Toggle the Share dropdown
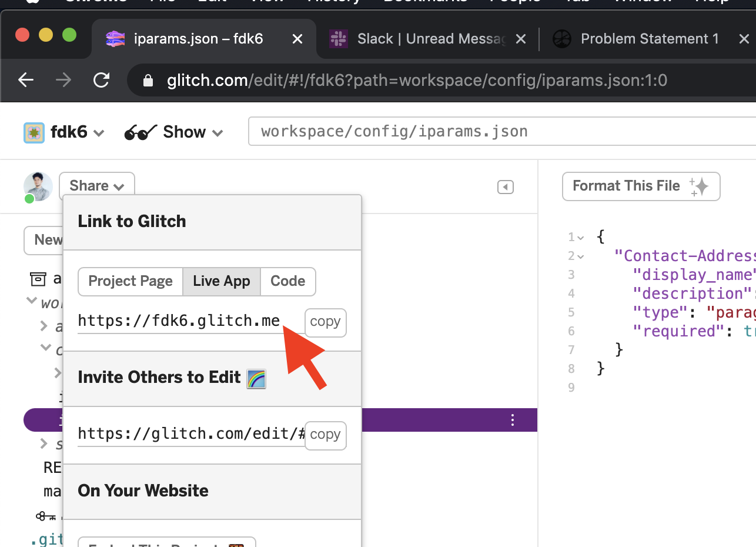 [x=97, y=186]
